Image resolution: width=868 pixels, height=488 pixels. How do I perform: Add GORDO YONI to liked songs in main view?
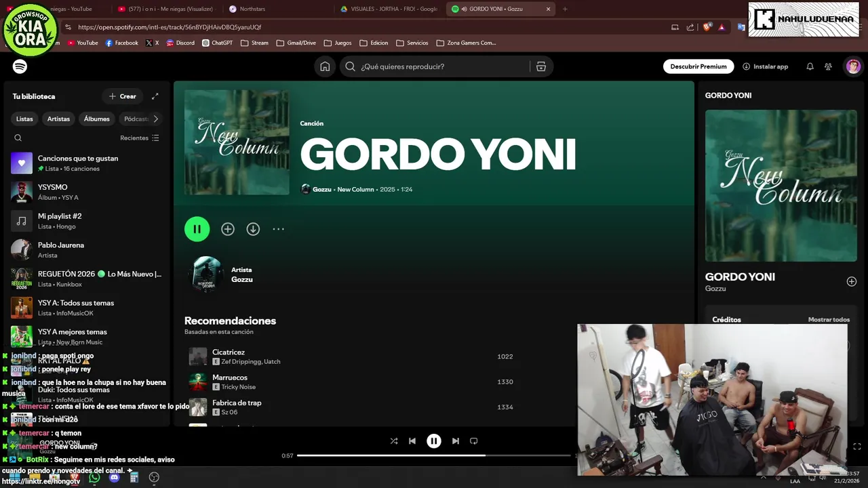(228, 229)
